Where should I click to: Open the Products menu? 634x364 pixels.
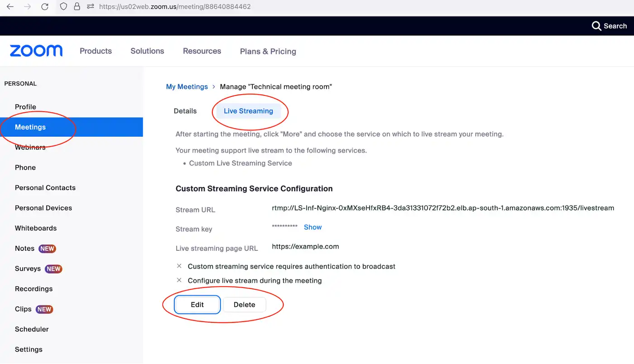(96, 51)
